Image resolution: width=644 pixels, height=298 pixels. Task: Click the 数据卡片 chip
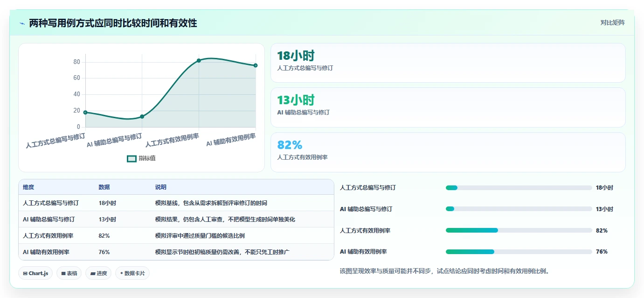(132, 273)
